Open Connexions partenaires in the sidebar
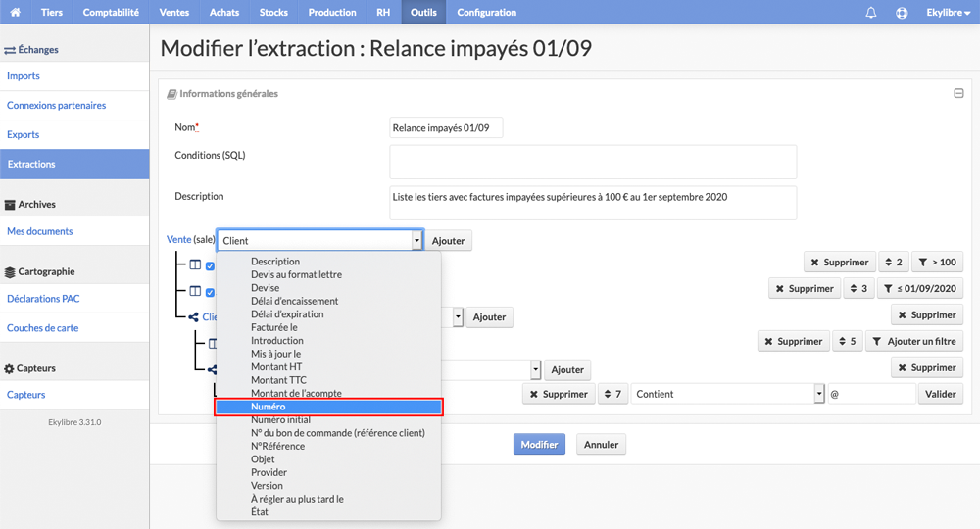Viewport: 980px width, 529px height. pos(56,105)
